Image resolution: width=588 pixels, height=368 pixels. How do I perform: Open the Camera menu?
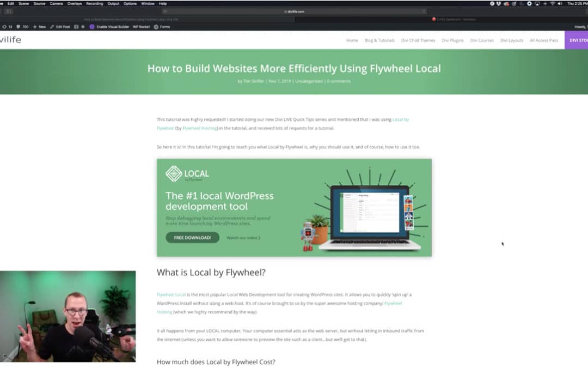tap(56, 3)
